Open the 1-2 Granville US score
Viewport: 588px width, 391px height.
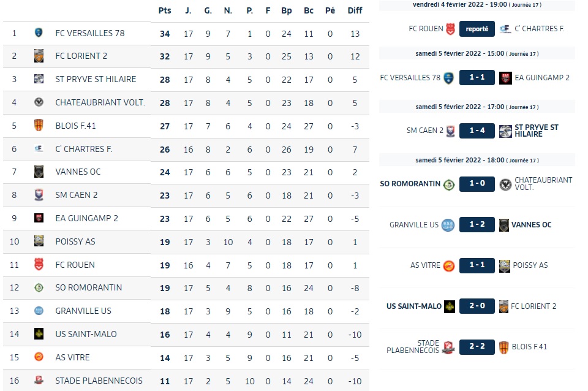click(x=477, y=224)
